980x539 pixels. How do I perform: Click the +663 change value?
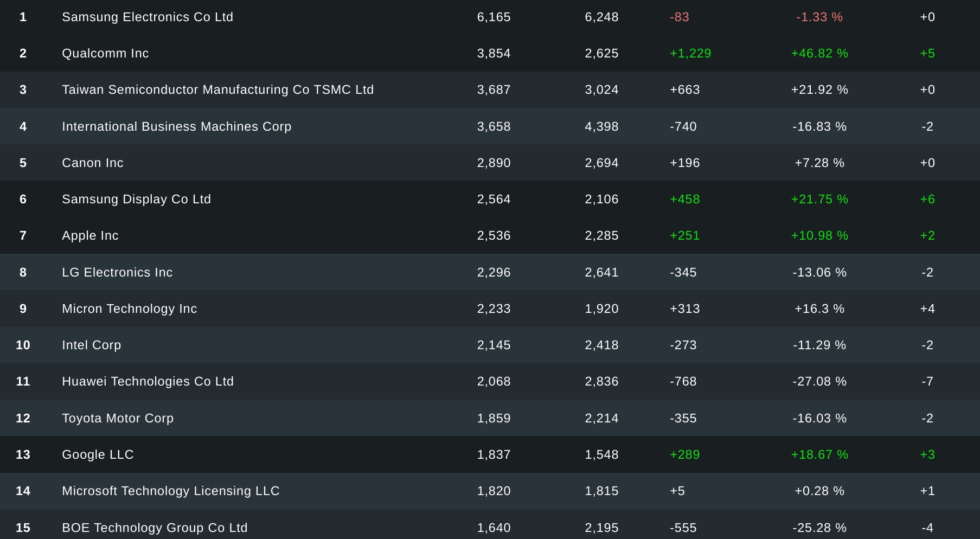pyautogui.click(x=685, y=89)
